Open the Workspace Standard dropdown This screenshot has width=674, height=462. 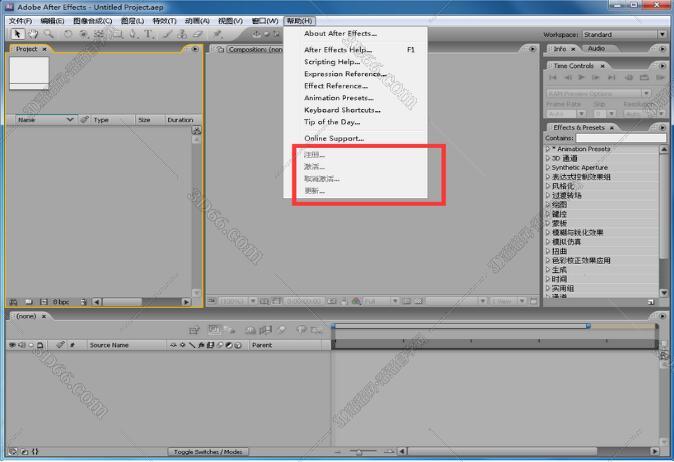(x=624, y=34)
